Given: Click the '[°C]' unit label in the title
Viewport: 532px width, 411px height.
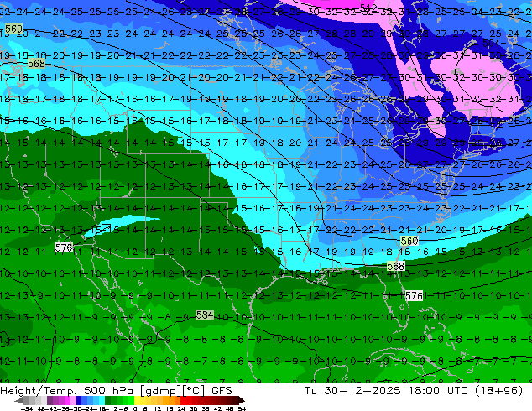Looking at the screenshot, I should point(194,391).
